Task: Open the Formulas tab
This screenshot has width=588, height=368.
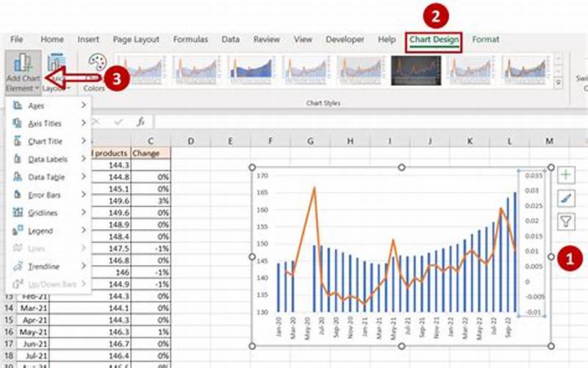Action: pyautogui.click(x=190, y=40)
